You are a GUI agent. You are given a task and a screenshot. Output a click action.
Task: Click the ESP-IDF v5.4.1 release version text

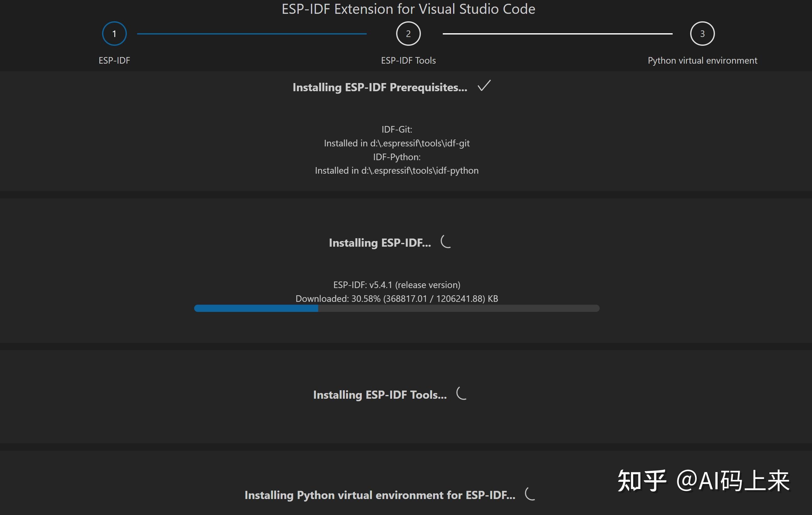(x=396, y=285)
